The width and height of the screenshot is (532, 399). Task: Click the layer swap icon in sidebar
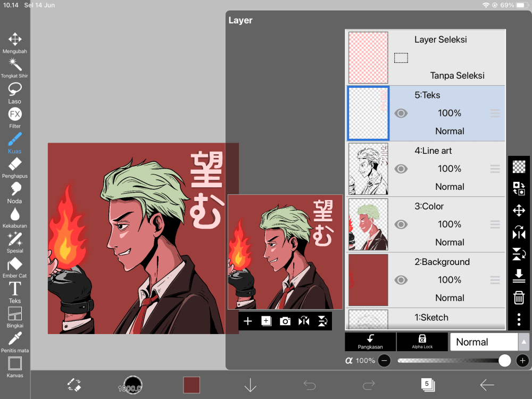pyautogui.click(x=519, y=188)
